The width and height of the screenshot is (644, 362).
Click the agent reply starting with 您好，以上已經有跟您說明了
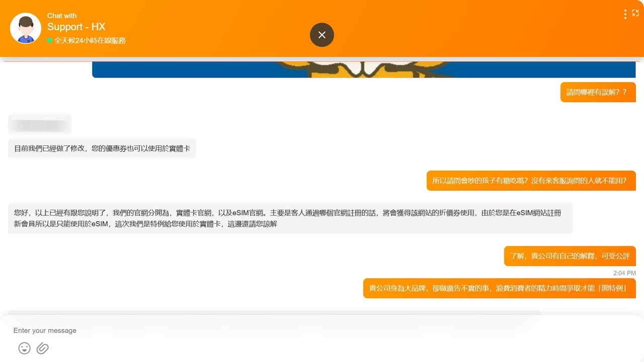click(x=290, y=218)
